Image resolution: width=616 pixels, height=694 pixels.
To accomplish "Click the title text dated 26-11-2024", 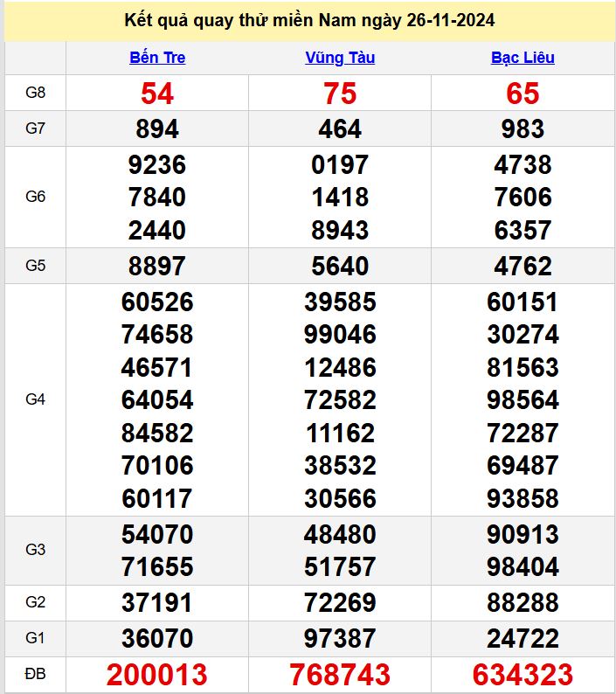I will 309,20.
